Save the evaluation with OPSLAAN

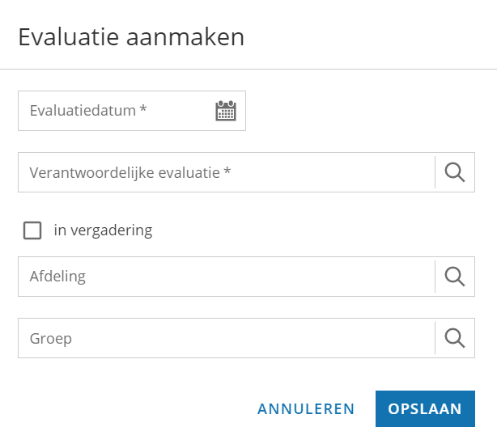point(425,408)
